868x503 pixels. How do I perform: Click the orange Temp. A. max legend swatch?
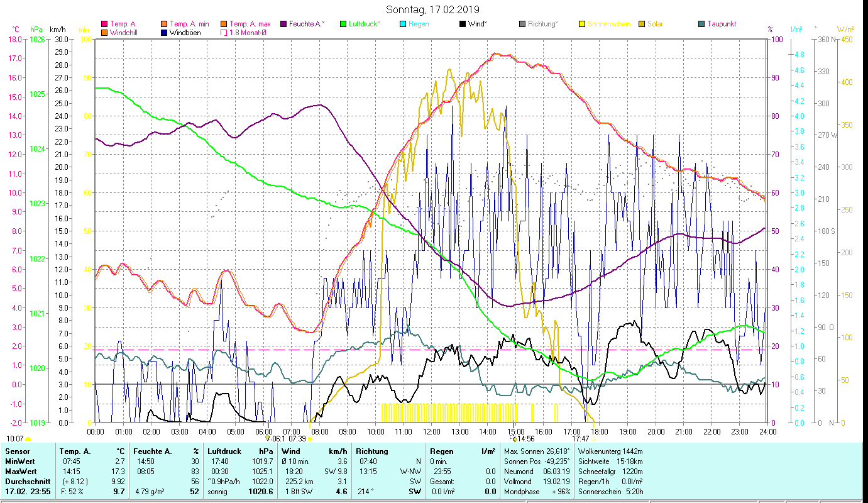click(223, 24)
